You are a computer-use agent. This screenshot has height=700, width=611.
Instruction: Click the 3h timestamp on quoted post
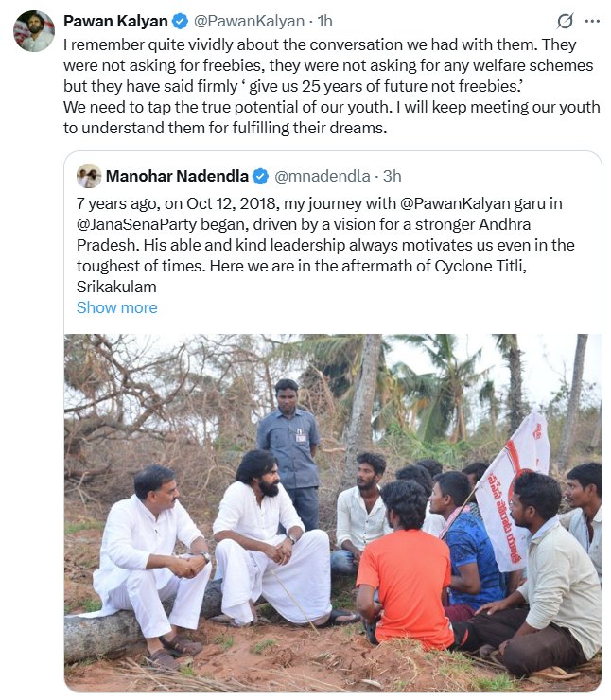click(x=392, y=176)
